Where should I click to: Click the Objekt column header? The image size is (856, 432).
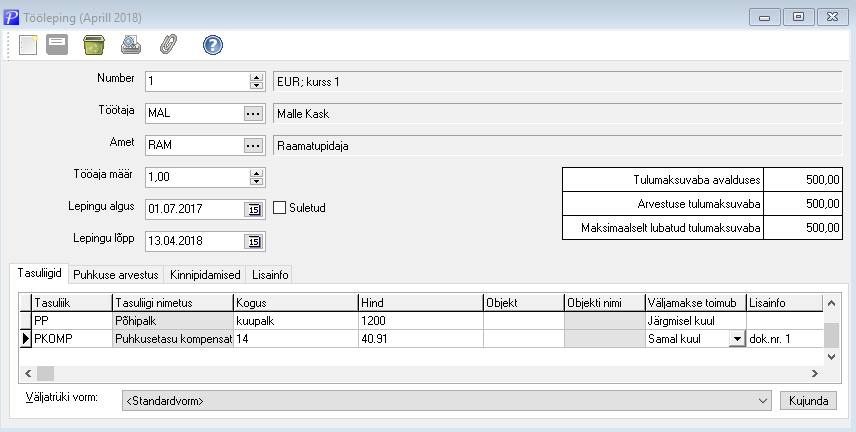click(524, 303)
